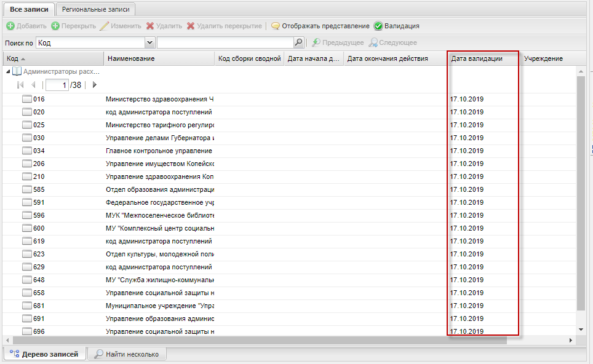Click the green Добавить plus icon
The width and height of the screenshot is (593, 364).
coord(10,26)
